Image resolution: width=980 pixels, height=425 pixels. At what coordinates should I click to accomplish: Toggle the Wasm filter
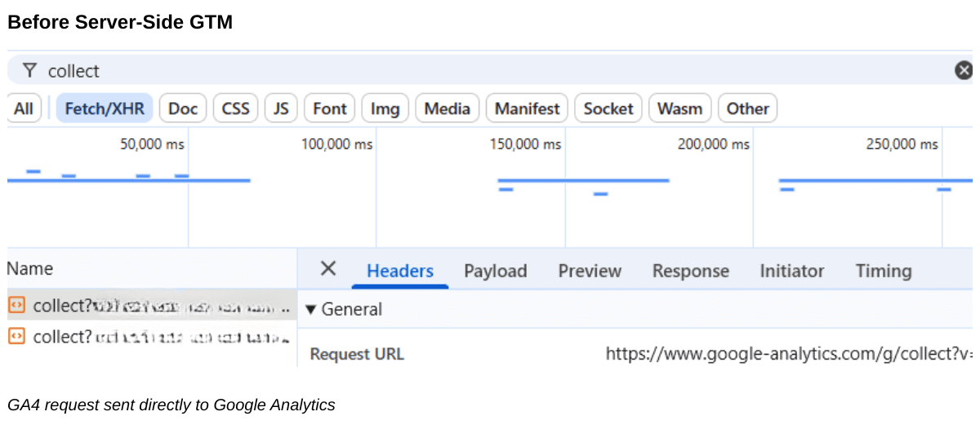coord(679,109)
